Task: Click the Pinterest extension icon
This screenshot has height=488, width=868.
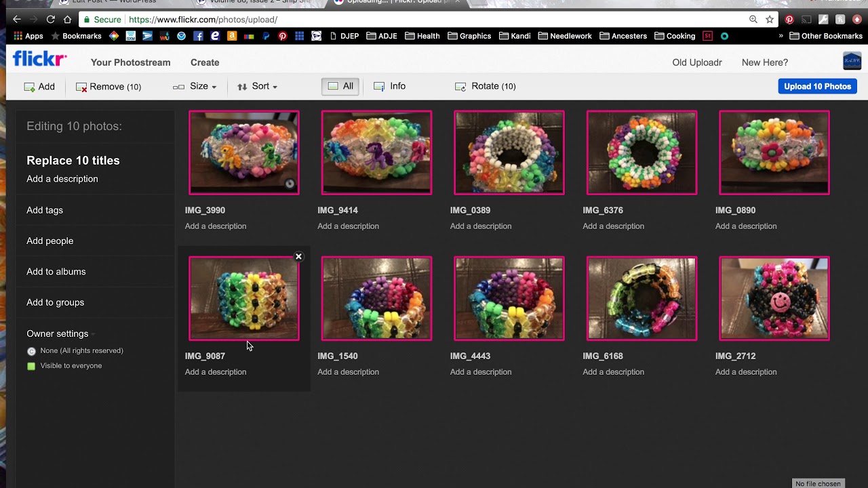Action: 789,20
